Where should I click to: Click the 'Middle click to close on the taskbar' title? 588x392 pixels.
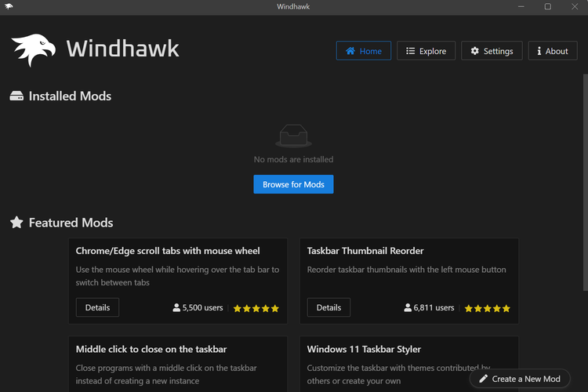tap(151, 349)
